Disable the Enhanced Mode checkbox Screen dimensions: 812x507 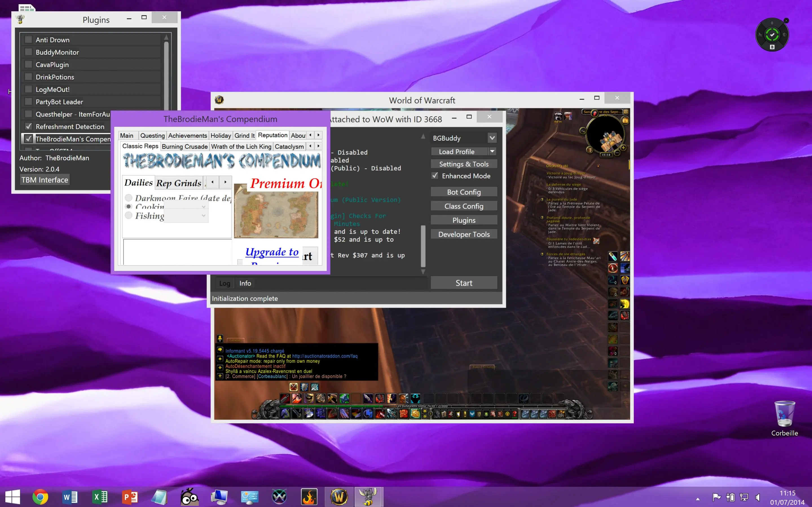(435, 176)
